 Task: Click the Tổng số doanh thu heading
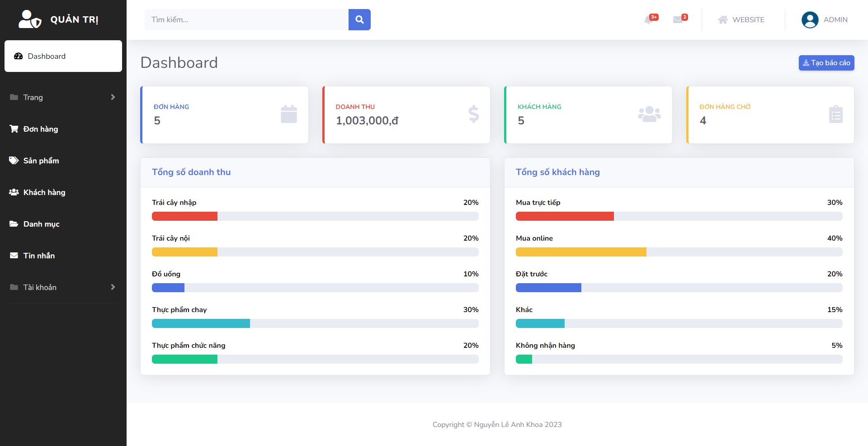click(x=191, y=172)
